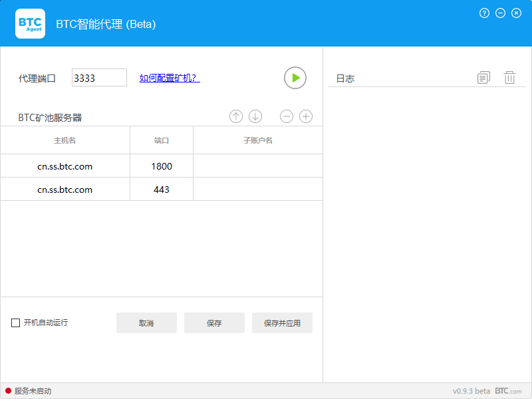The width and height of the screenshot is (532, 399).
Task: Remove selected pool server with minus icon
Action: pyautogui.click(x=287, y=116)
